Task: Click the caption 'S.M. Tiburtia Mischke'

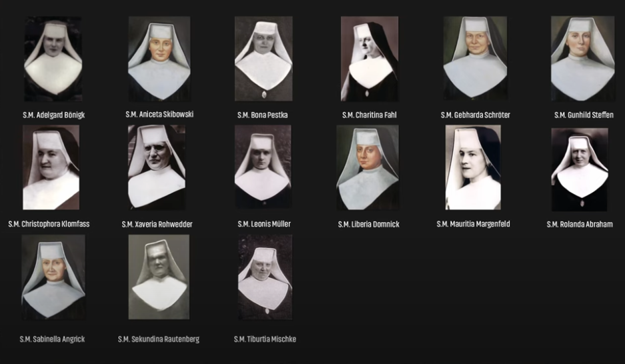Action: click(265, 339)
